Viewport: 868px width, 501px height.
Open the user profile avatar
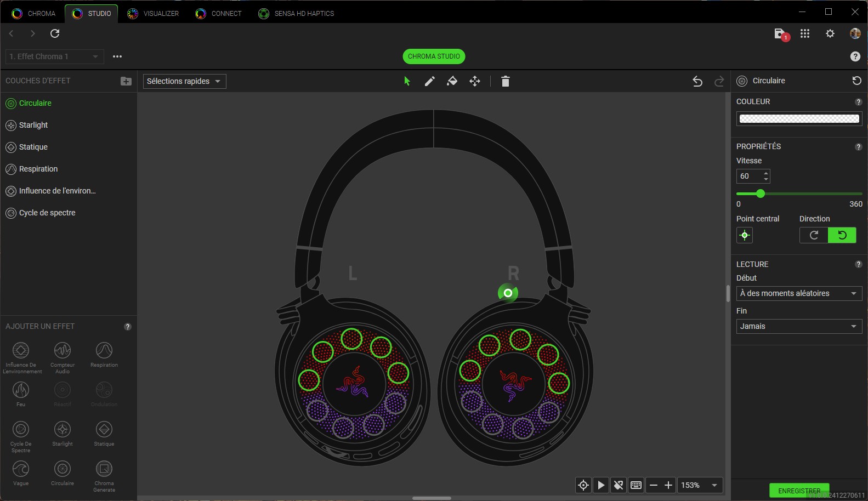(855, 33)
